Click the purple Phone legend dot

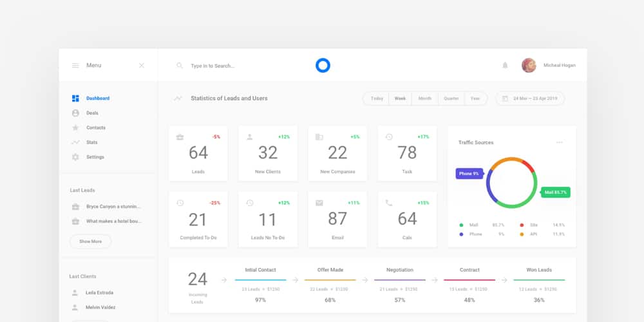461,234
